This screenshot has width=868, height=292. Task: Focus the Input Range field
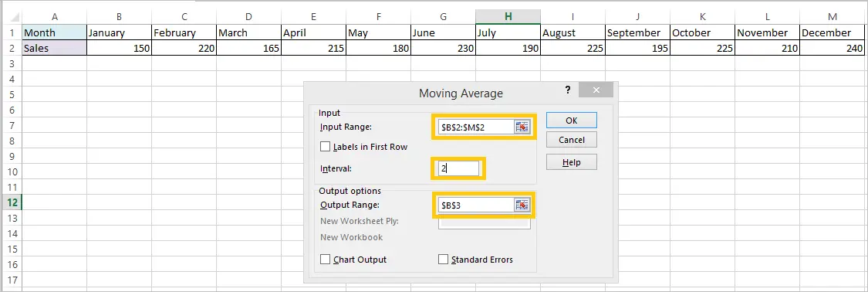[476, 127]
